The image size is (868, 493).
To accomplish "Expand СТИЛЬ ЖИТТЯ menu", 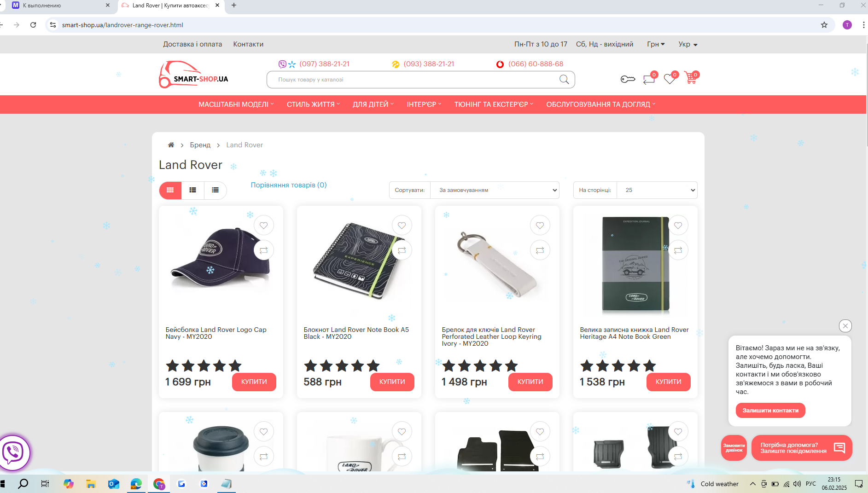I will coord(314,104).
